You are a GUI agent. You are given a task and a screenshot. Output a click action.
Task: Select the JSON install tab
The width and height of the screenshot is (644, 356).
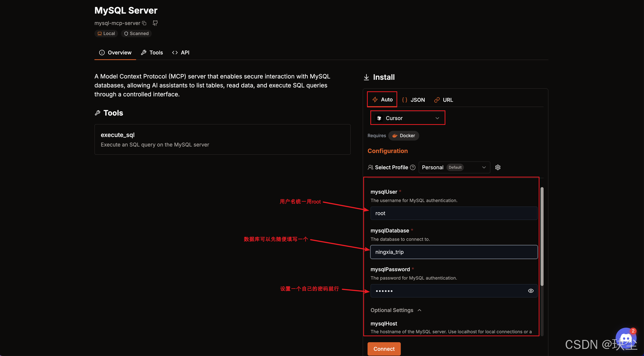pos(413,100)
